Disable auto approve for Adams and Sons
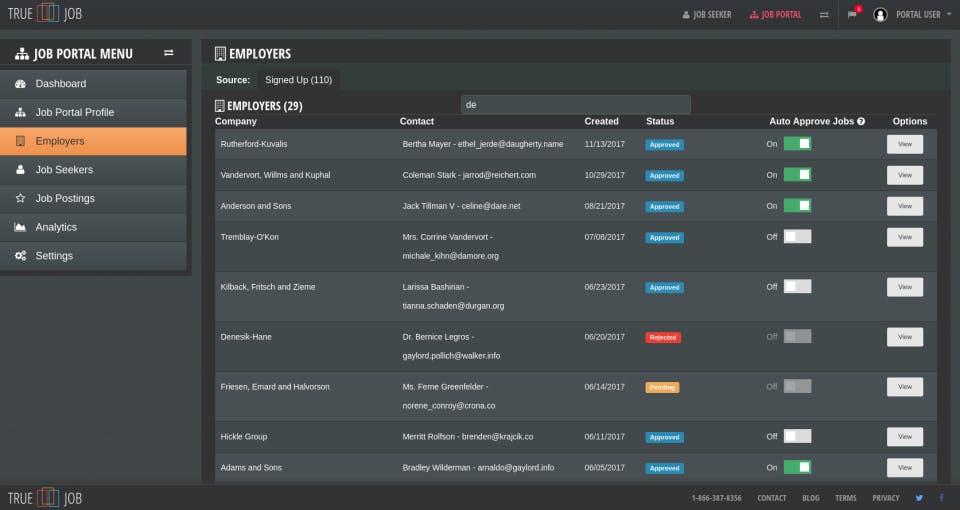The image size is (960, 510). [797, 467]
